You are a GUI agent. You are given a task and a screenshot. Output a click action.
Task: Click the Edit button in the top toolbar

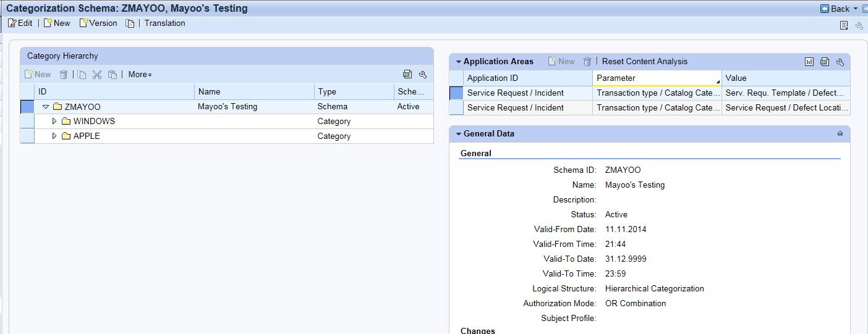[20, 23]
